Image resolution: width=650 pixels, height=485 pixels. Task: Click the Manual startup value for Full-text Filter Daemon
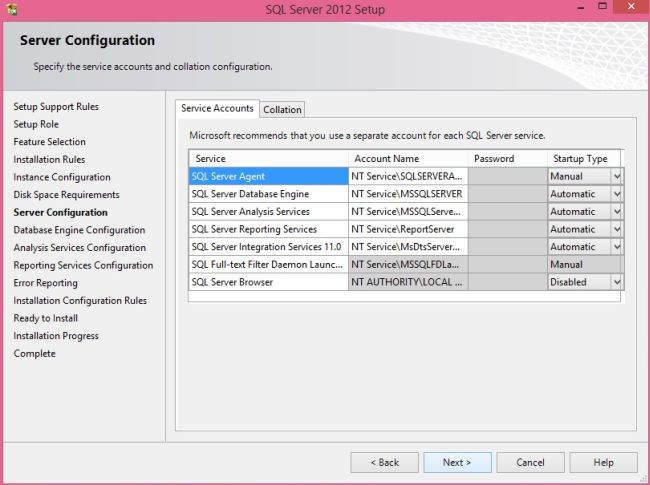pos(585,264)
